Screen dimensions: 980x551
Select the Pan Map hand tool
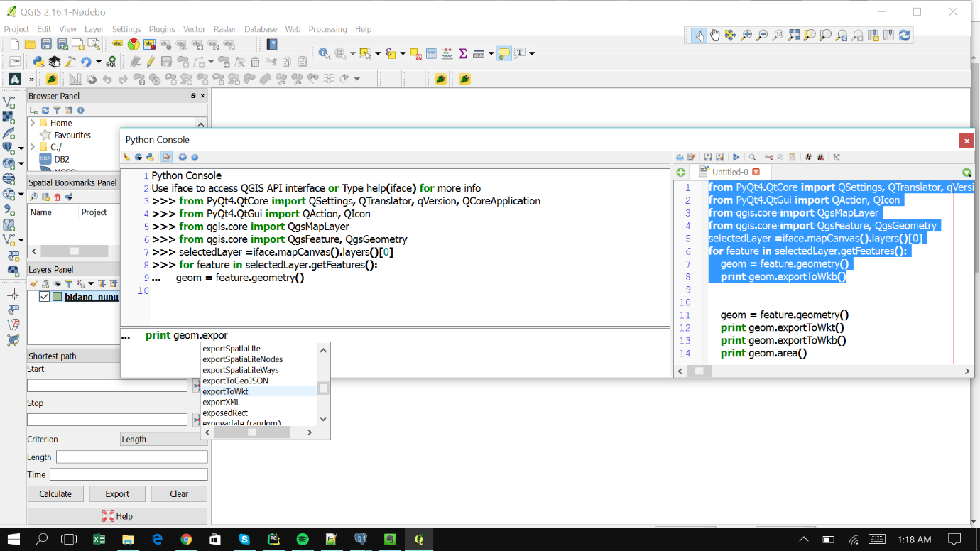pos(715,35)
